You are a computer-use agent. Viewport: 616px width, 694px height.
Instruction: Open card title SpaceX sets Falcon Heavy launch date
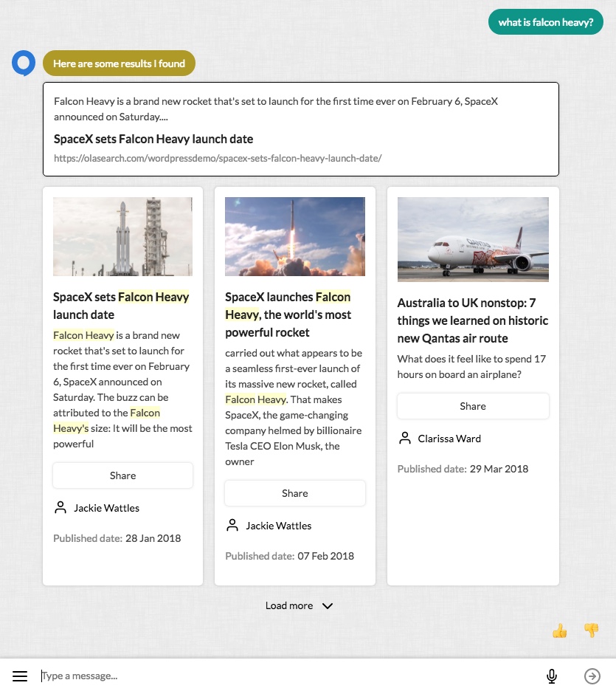pyautogui.click(x=121, y=306)
